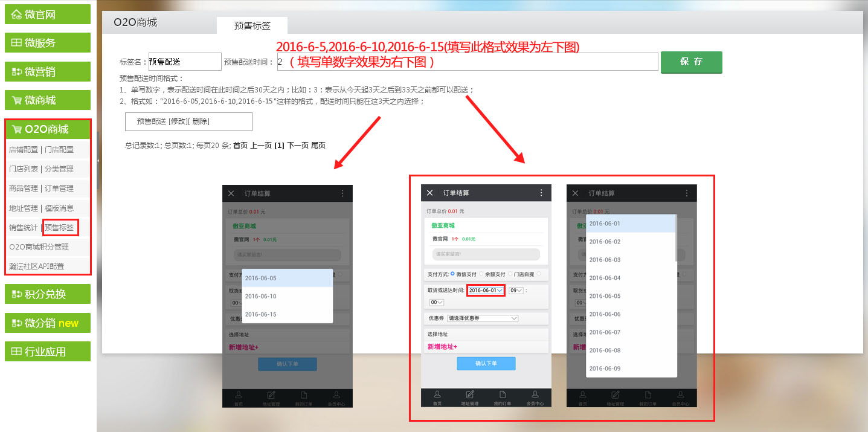
Task: Open 预售标签 in the O2O sidebar menu
Action: coord(60,228)
